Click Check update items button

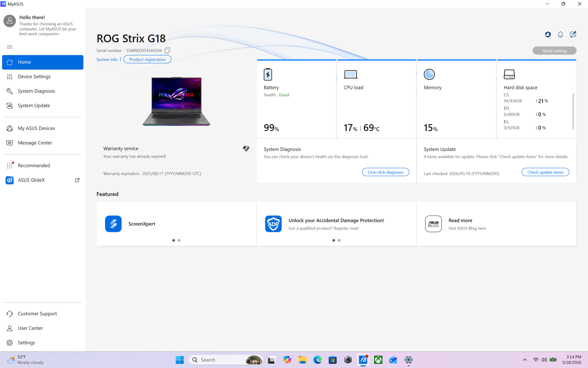[x=545, y=172]
